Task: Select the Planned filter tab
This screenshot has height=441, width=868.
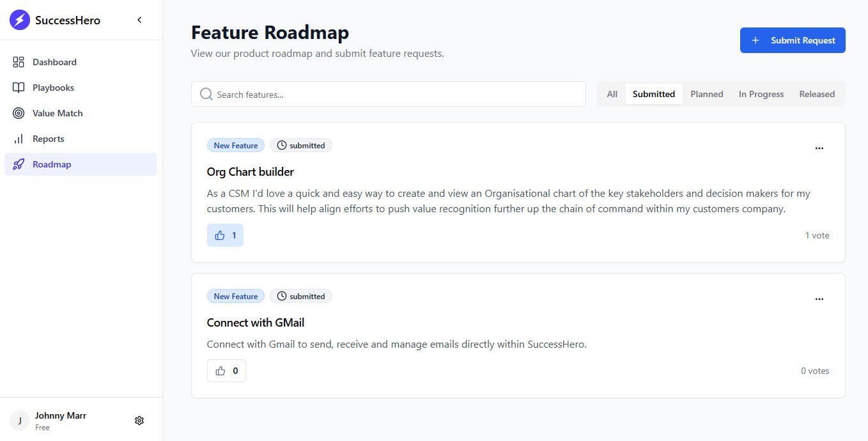Action: coord(706,94)
